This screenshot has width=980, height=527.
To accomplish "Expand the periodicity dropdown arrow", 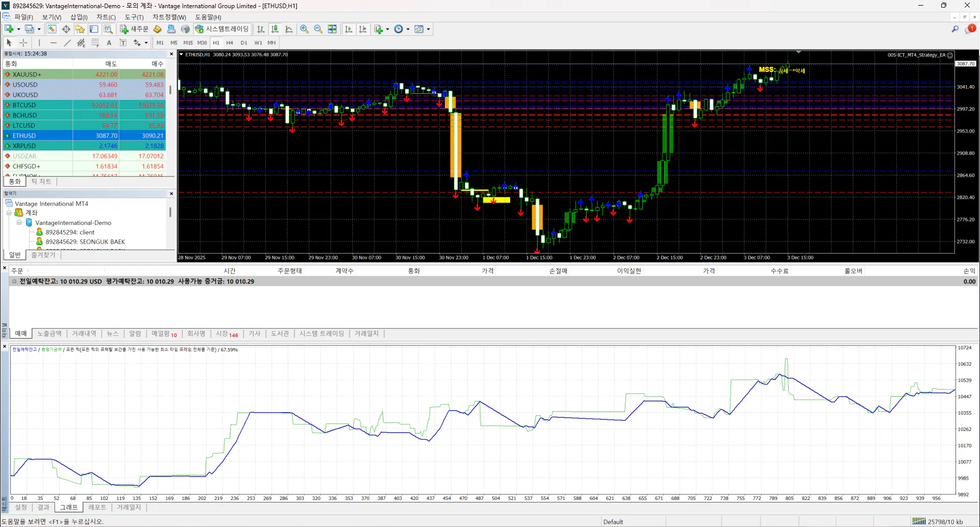I will (408, 29).
